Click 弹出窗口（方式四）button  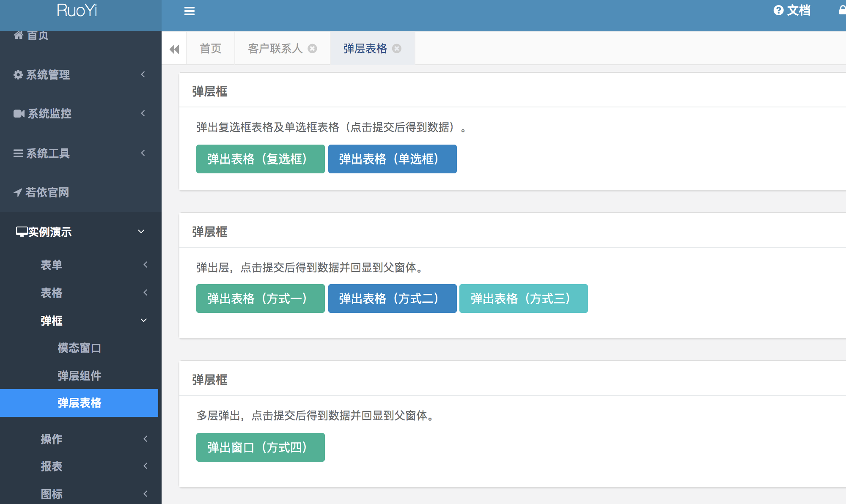[260, 447]
